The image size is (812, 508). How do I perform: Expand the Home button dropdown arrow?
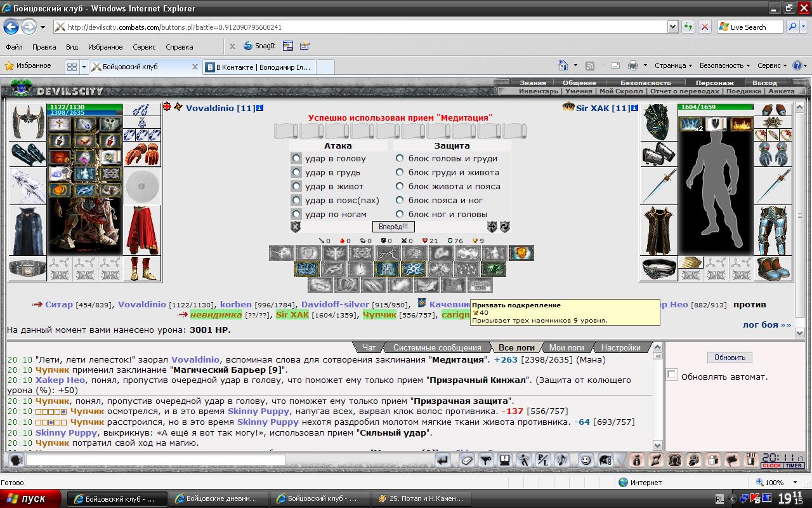coord(575,65)
